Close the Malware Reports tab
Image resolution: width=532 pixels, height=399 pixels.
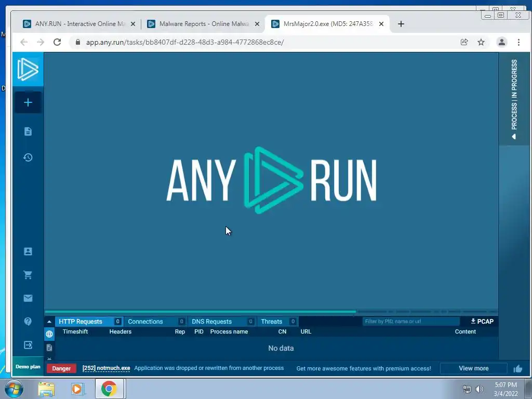click(257, 24)
